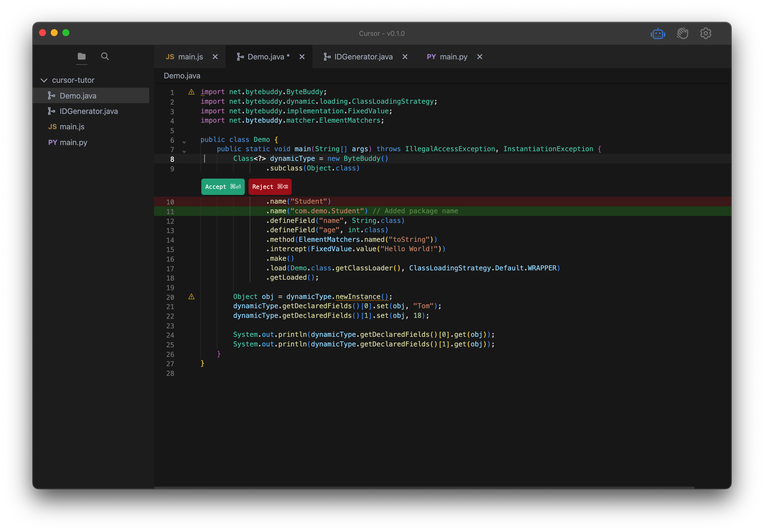Screen dimensions: 764x532
Task: Open main.js in the file tree
Action: (x=72, y=127)
